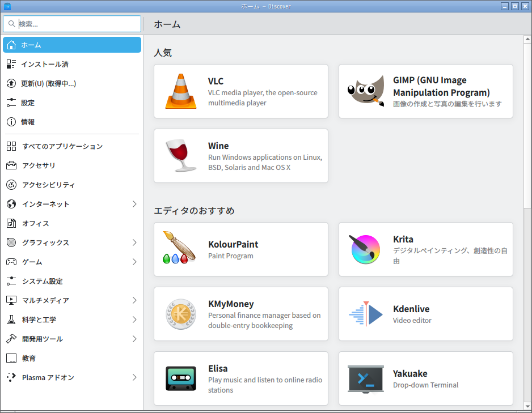The image size is (532, 413).
Task: Click the KMyMoney coin icon
Action: click(181, 314)
